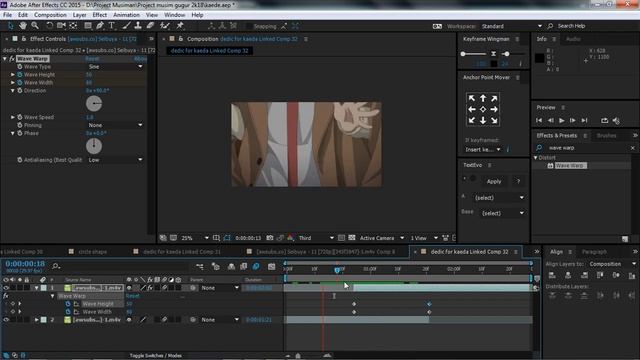Toggle Wave Height stopwatch in timeline
Image resolution: width=640 pixels, height=360 pixels.
pos(68,304)
